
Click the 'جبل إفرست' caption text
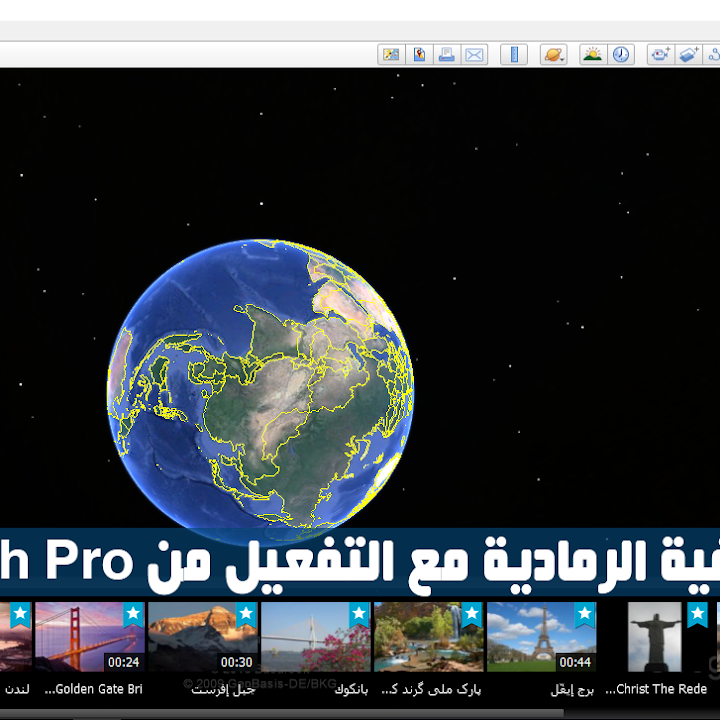223,690
